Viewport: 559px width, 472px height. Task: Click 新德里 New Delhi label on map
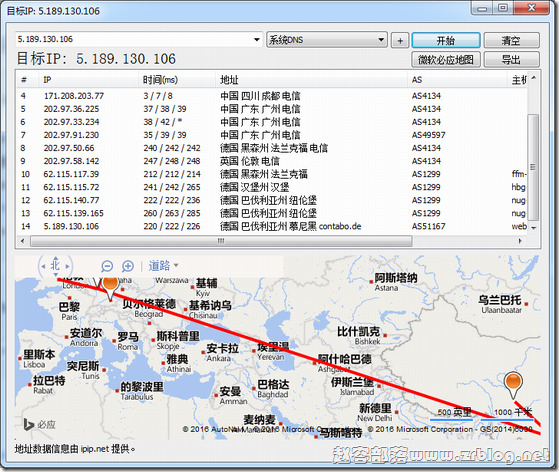[376, 412]
